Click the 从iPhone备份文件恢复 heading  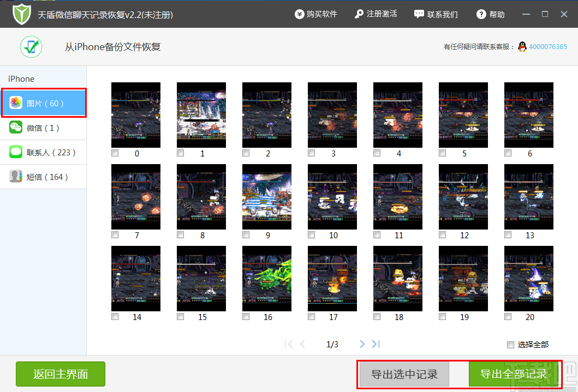coord(113,47)
